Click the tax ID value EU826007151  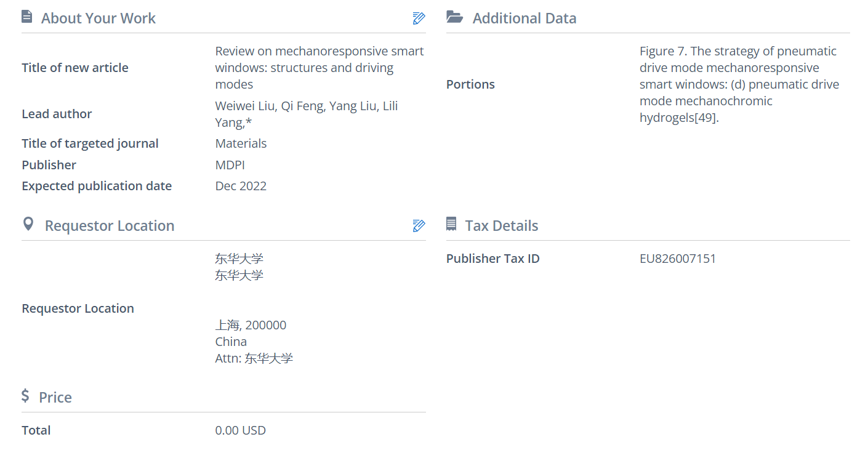pos(678,259)
